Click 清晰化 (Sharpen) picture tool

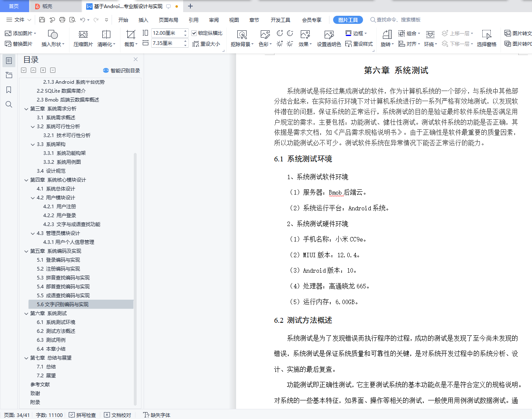click(106, 38)
